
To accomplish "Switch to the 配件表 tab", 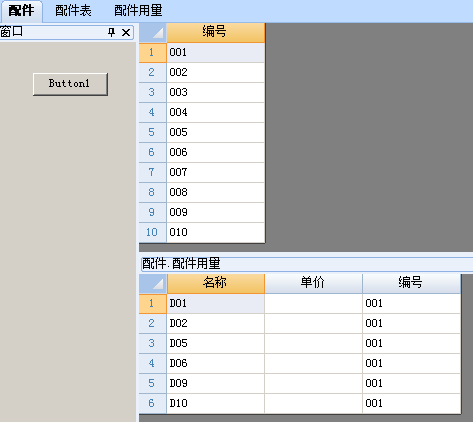I will pos(73,11).
